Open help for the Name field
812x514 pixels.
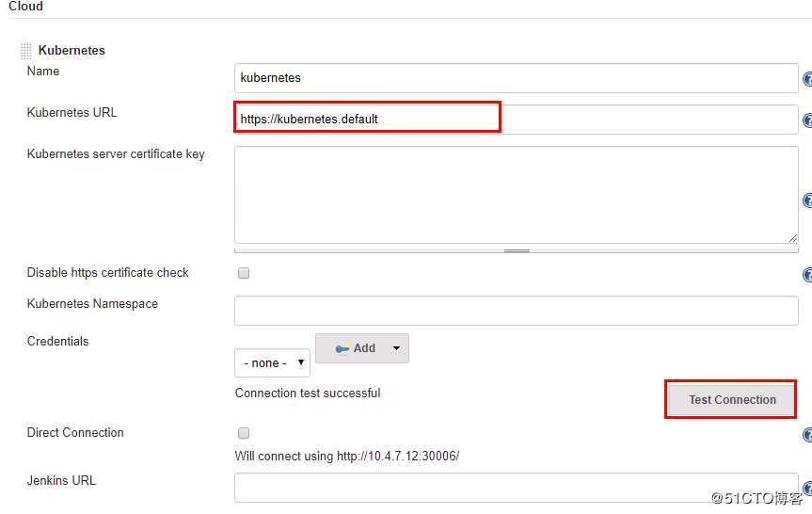[x=807, y=79]
